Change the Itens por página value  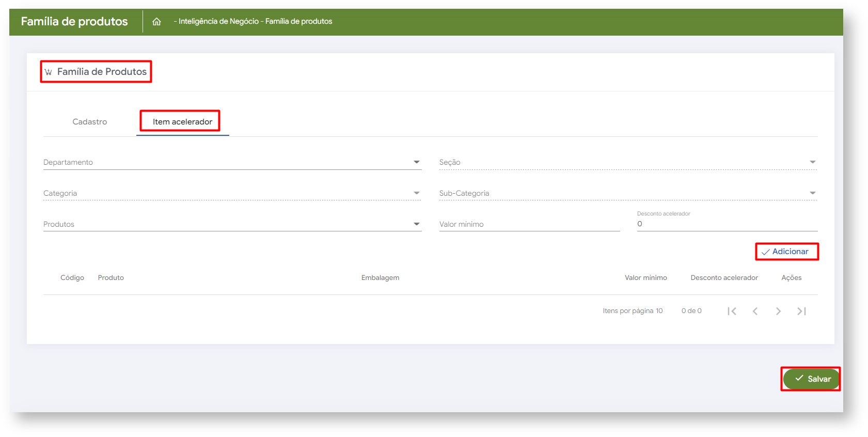(659, 311)
